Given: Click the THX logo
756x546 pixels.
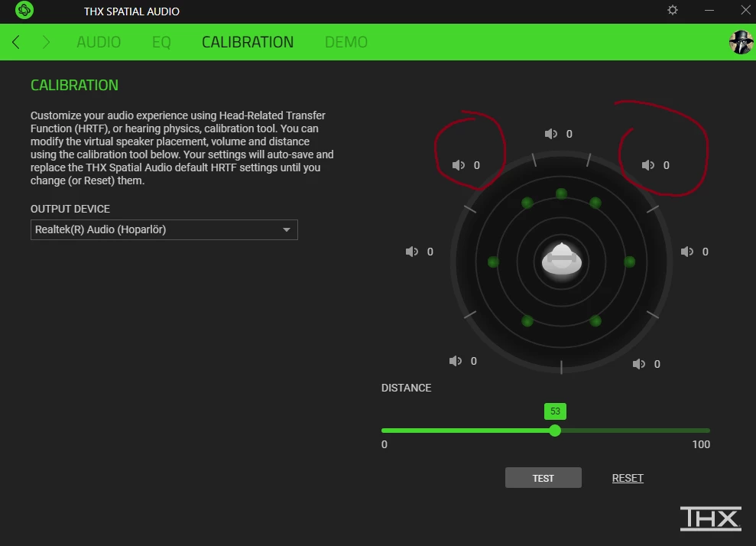Looking at the screenshot, I should (710, 518).
